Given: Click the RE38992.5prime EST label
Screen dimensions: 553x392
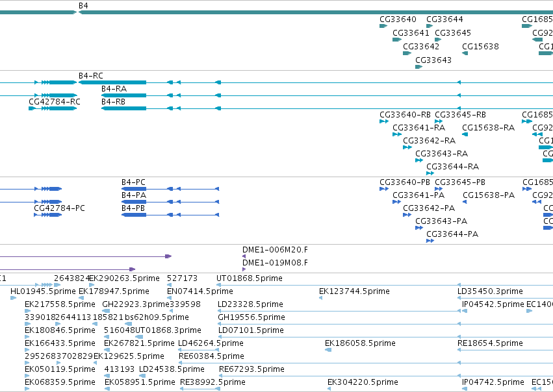Looking at the screenshot, I should 212,382.
